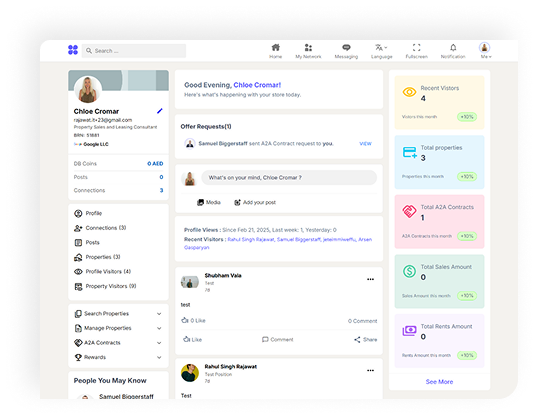Open three-dot menu on Shubham Vala's post
Viewport: 538px width, 419px height.
point(370,279)
